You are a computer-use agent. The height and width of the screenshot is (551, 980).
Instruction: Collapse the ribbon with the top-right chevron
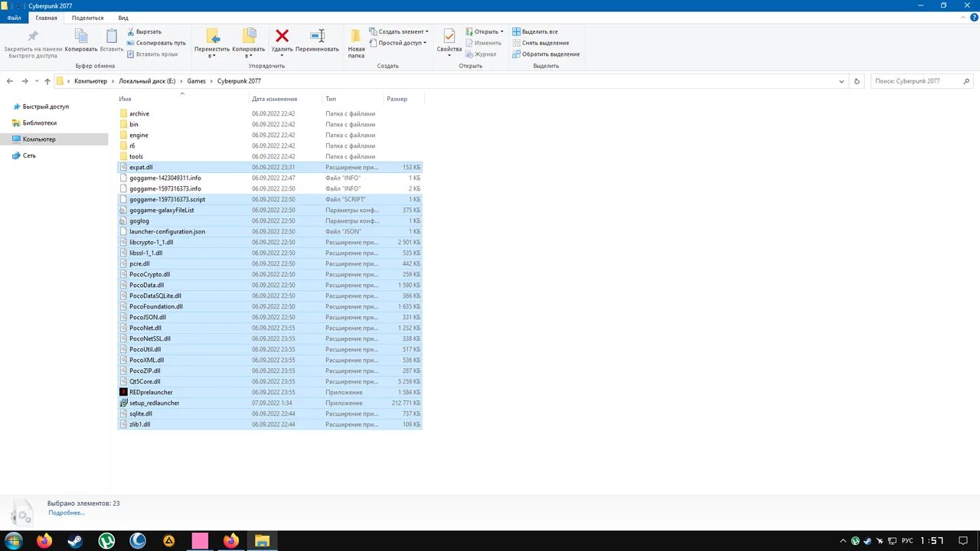pyautogui.click(x=962, y=18)
